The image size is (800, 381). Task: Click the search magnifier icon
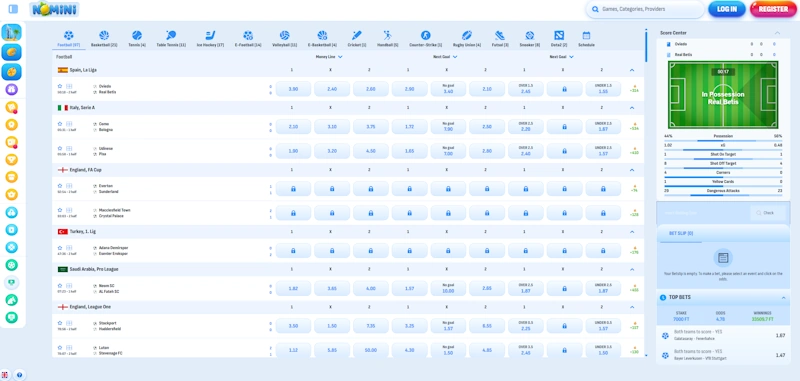point(595,9)
